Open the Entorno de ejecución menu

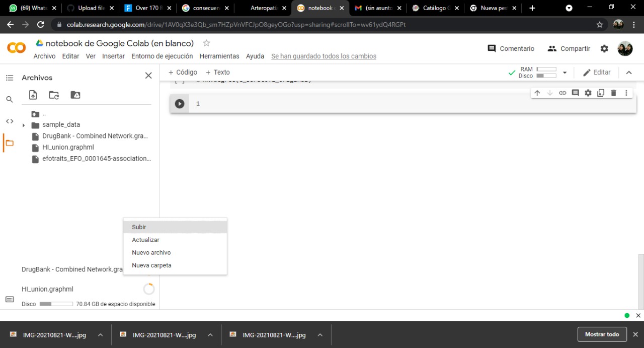pyautogui.click(x=162, y=56)
